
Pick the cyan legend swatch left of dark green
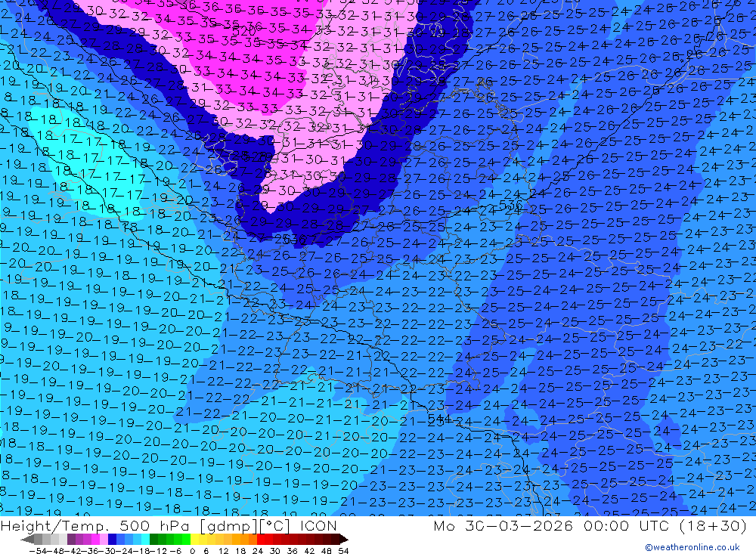click(x=145, y=539)
